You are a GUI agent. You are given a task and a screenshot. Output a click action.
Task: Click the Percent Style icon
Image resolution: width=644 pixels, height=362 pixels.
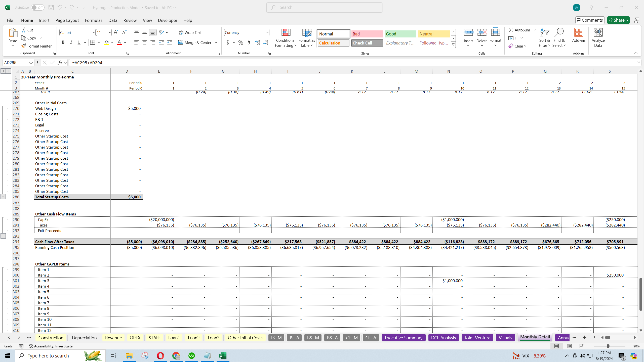(x=241, y=42)
